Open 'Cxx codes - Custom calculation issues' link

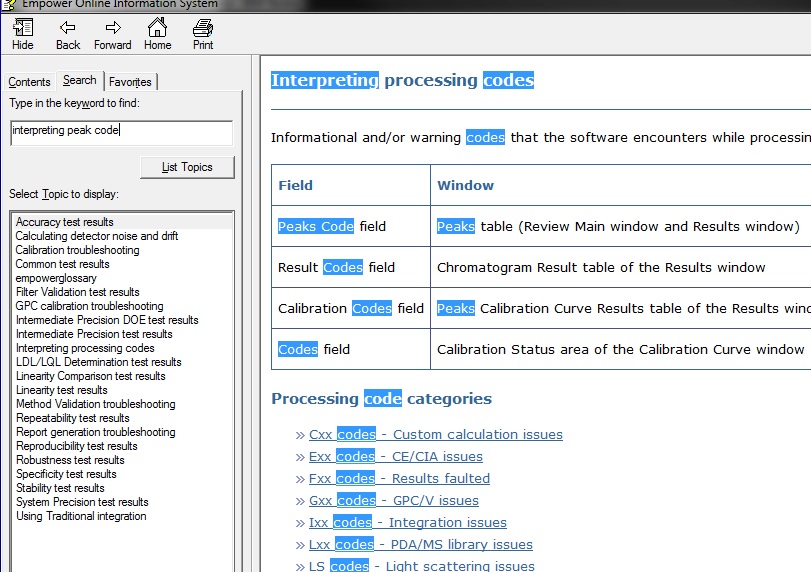coord(436,434)
